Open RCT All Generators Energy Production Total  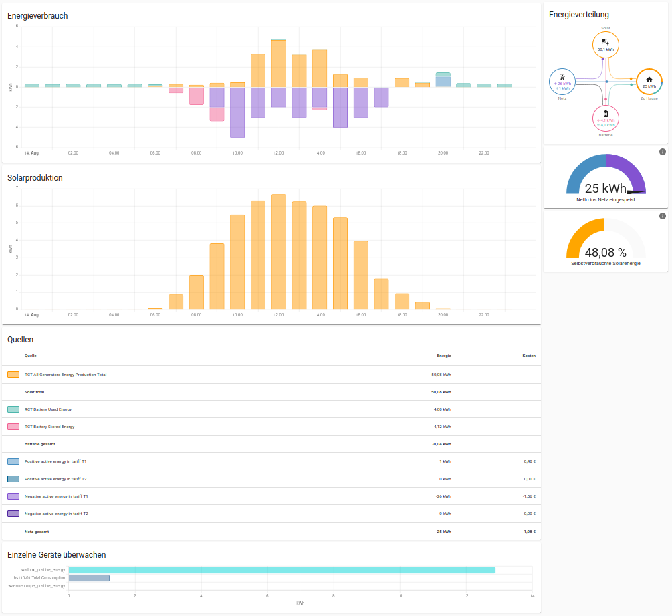click(66, 375)
